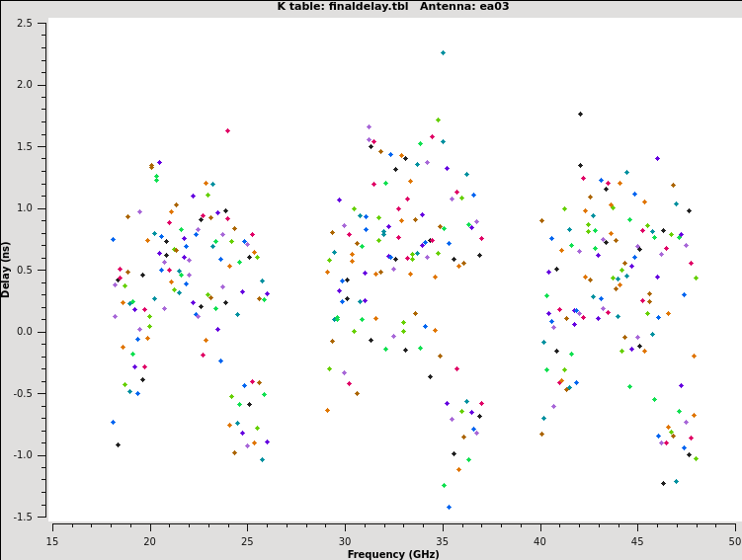
Task: Select the highest blue data point near 35 GHz
Action: [443, 52]
